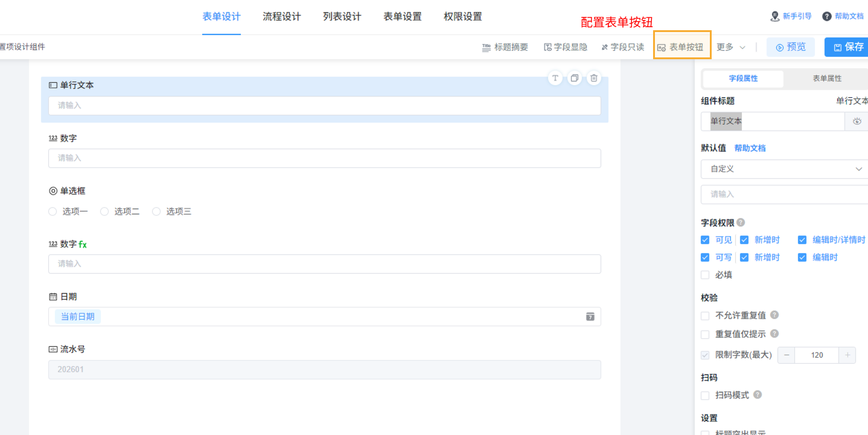The width and height of the screenshot is (868, 435).
Task: Select radio option 选项二
Action: click(104, 211)
